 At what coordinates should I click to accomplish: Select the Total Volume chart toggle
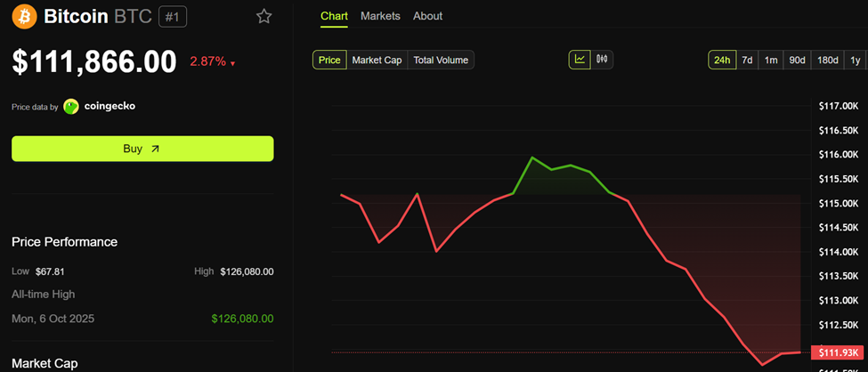pyautogui.click(x=440, y=60)
